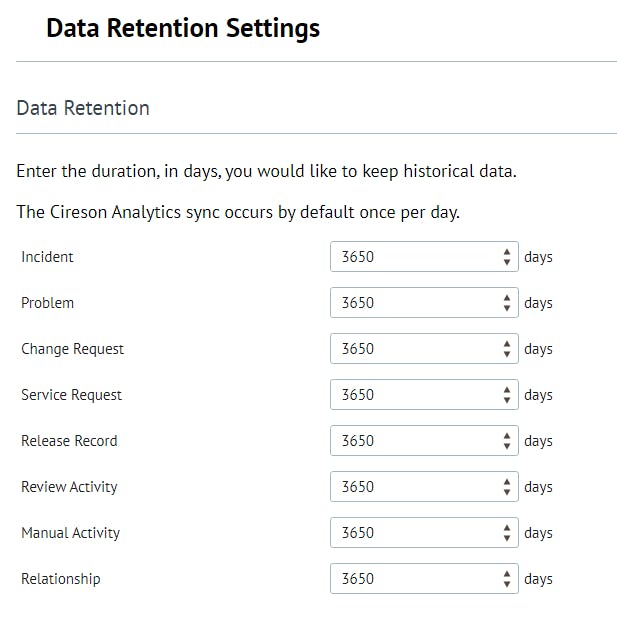This screenshot has width=617, height=625.
Task: Increase the Incident retention days value
Action: pos(507,252)
